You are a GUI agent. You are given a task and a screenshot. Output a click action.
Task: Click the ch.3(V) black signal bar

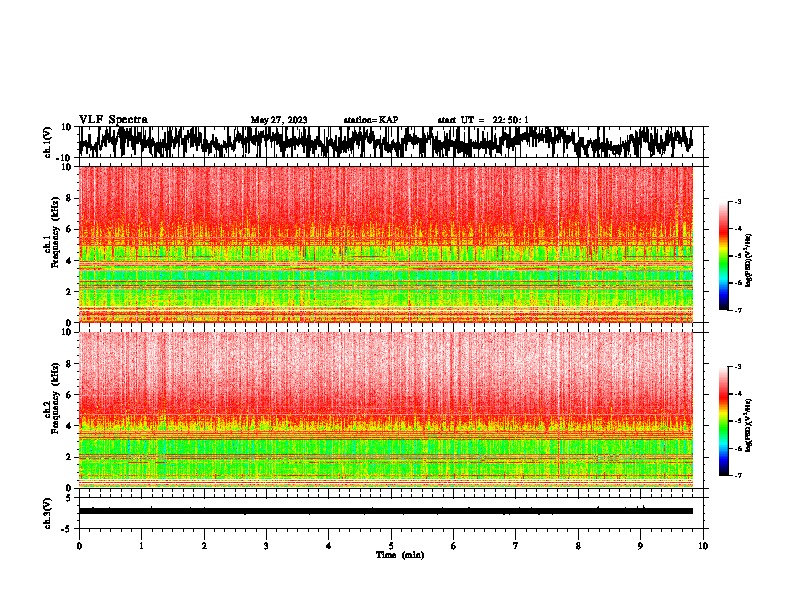[386, 511]
